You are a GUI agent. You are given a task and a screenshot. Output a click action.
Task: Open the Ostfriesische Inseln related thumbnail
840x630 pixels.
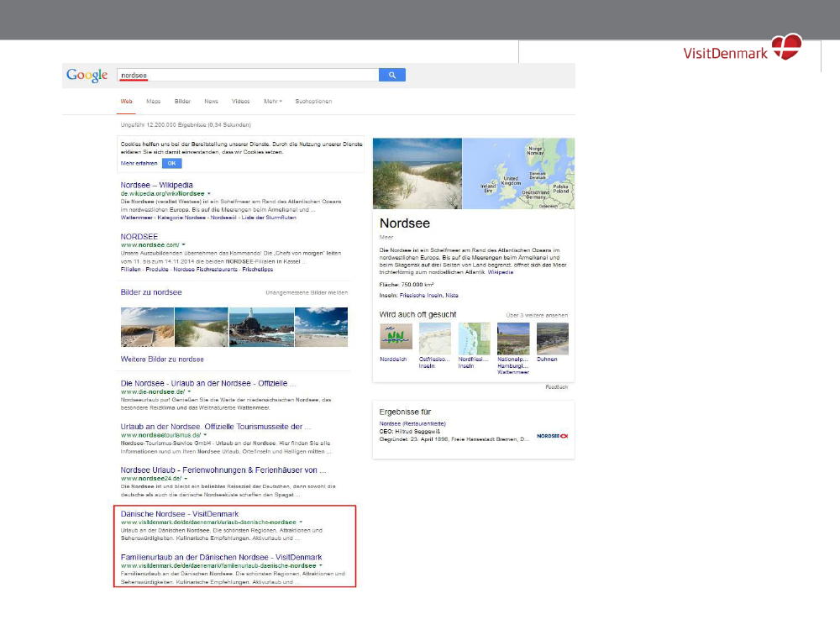click(434, 338)
